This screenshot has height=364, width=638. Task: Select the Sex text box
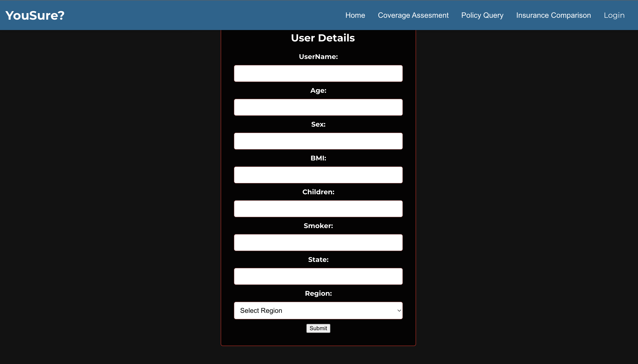point(318,141)
